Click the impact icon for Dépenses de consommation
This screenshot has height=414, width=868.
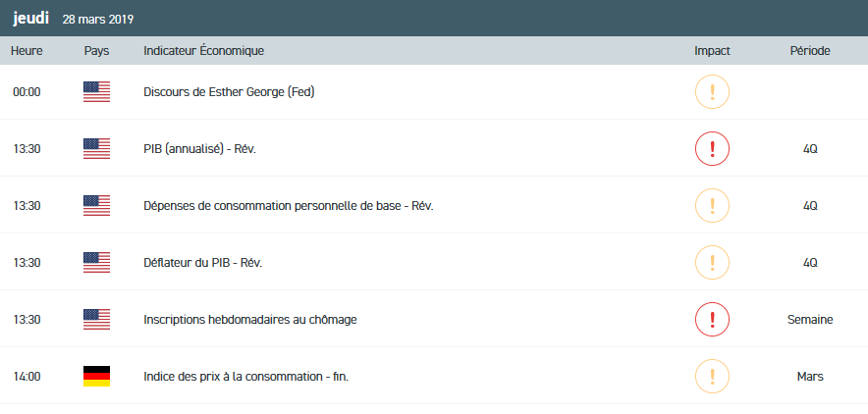click(x=712, y=206)
